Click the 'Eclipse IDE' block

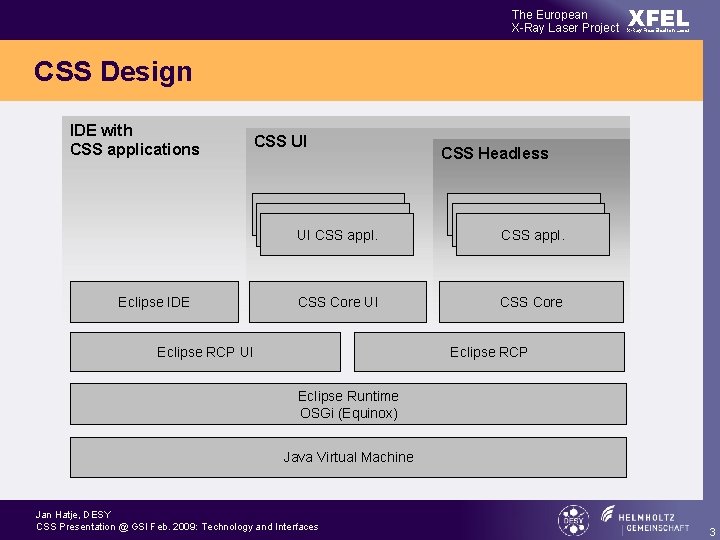click(154, 302)
